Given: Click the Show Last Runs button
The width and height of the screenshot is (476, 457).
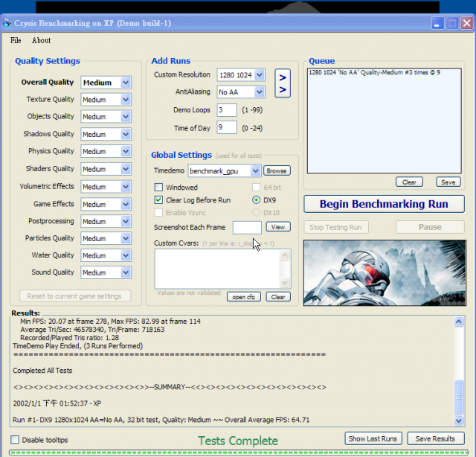Looking at the screenshot, I should coord(373,439).
